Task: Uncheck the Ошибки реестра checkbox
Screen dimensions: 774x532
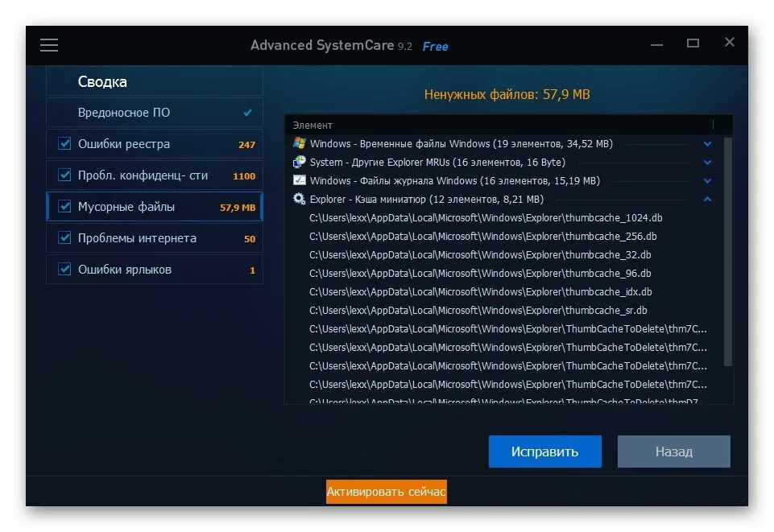Action: [x=64, y=143]
